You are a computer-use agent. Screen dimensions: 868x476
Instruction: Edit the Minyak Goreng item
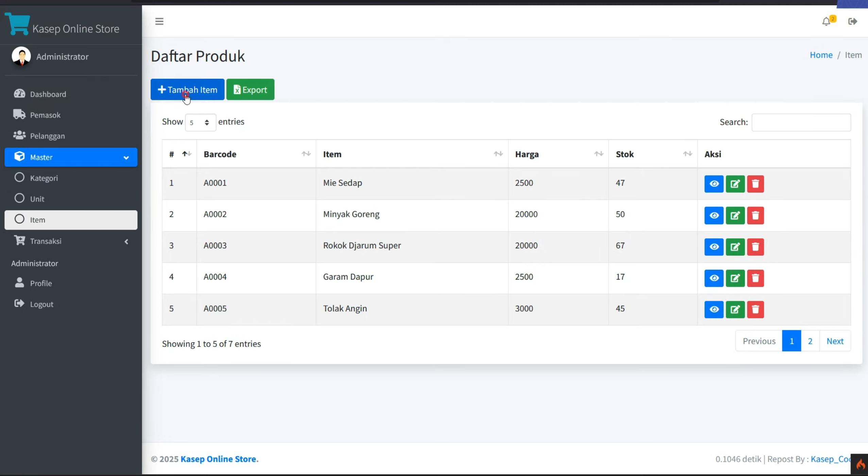pos(735,215)
